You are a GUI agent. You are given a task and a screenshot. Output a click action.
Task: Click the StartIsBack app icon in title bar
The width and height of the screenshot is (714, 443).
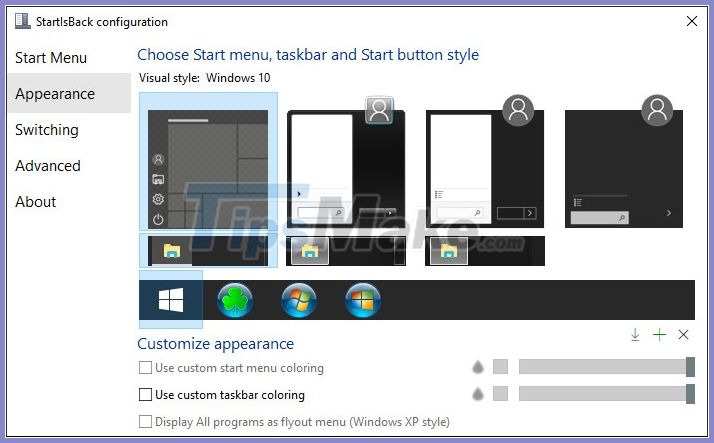coord(22,21)
